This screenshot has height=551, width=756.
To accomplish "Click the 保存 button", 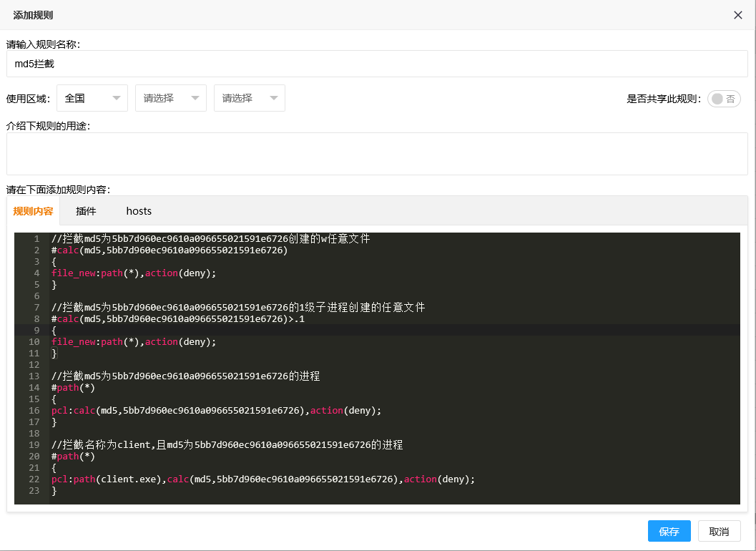I will 669,531.
